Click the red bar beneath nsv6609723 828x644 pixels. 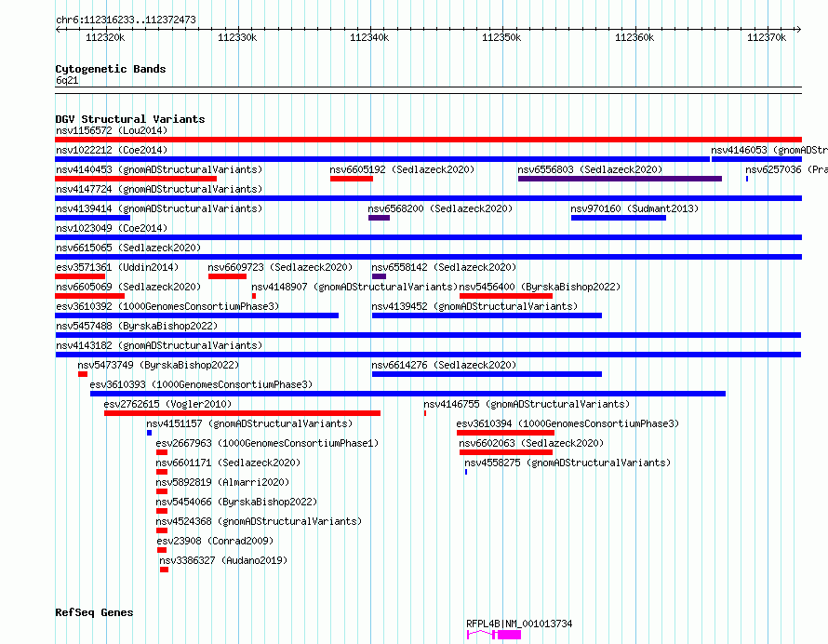[x=228, y=276]
